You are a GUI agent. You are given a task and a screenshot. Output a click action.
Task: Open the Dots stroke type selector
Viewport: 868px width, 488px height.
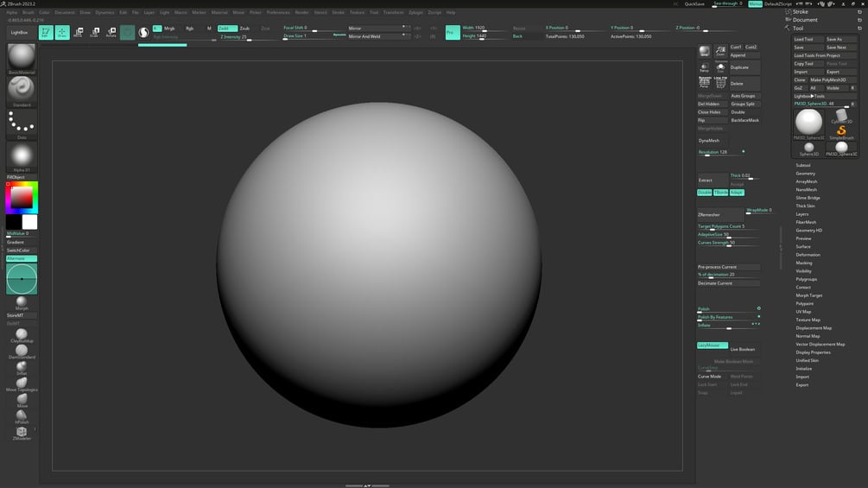point(22,123)
